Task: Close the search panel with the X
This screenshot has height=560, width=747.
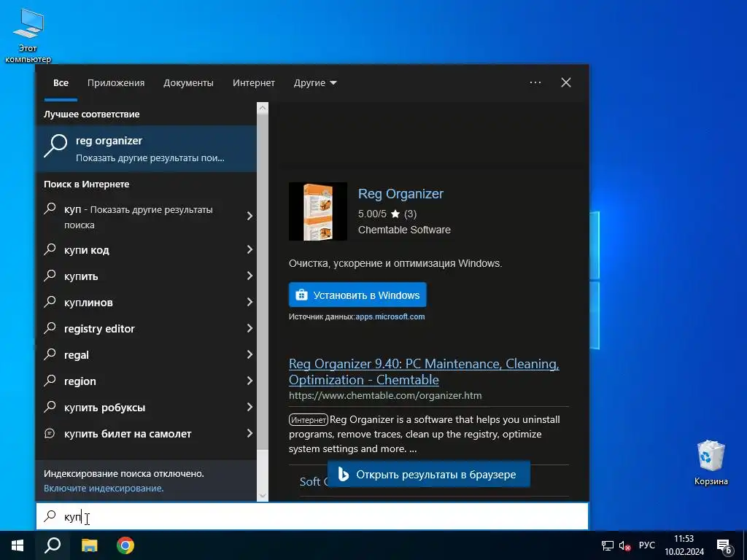Action: tap(566, 82)
